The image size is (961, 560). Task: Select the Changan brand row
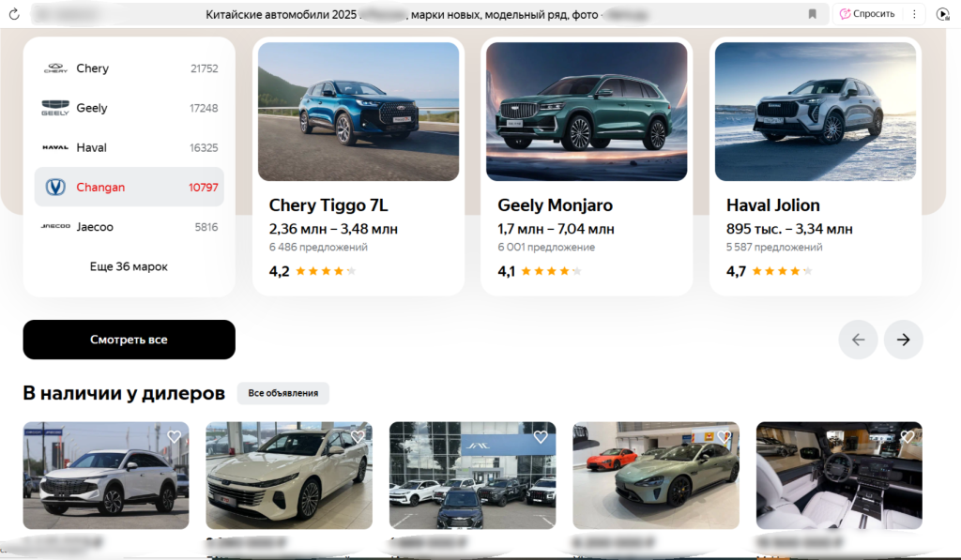(130, 188)
